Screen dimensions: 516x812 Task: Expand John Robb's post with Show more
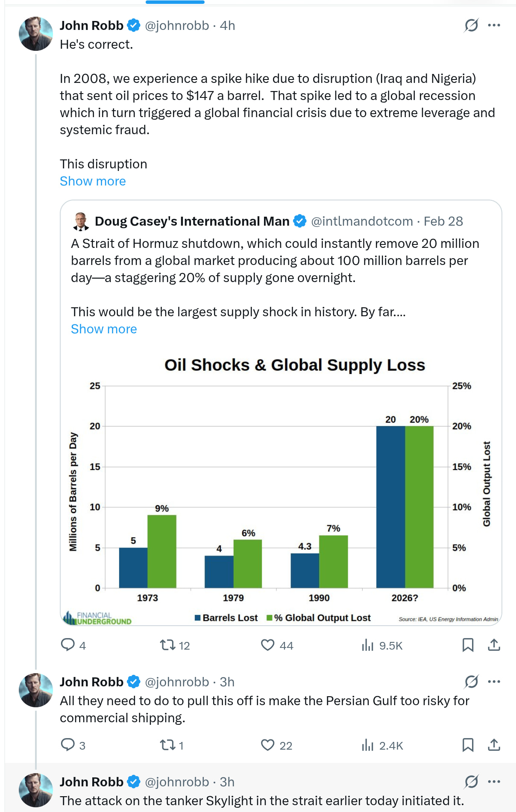coord(93,181)
